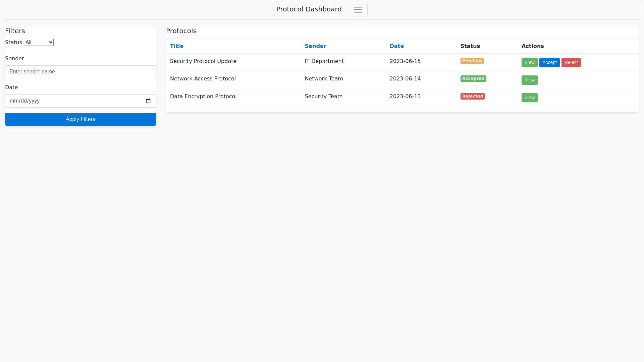Expand the Status filter dropdown

39,43
